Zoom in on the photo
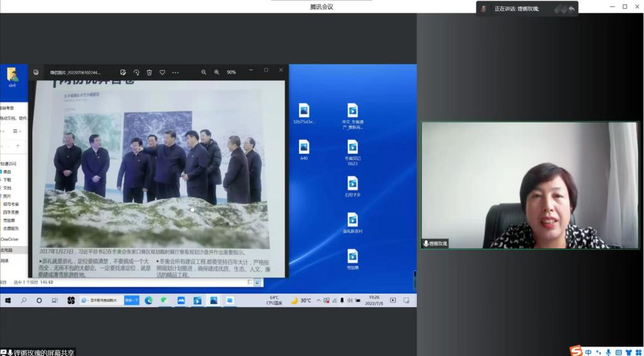This screenshot has width=644, height=356. point(217,72)
